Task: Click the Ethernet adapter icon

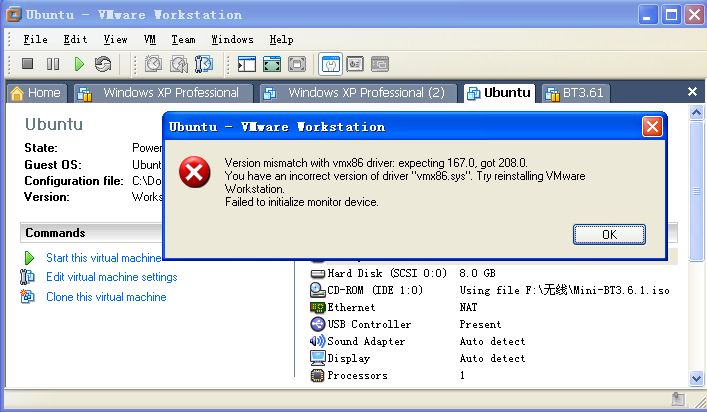Action: [317, 307]
